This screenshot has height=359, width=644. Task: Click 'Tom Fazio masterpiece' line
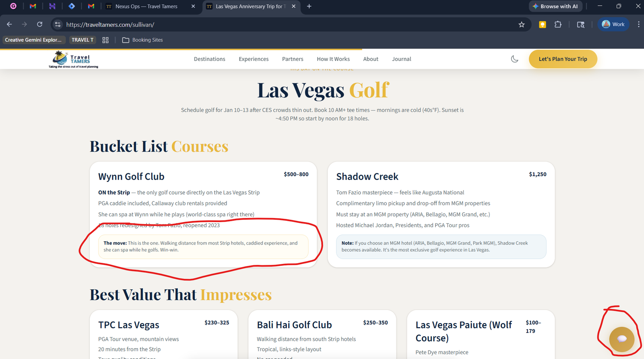pyautogui.click(x=400, y=193)
